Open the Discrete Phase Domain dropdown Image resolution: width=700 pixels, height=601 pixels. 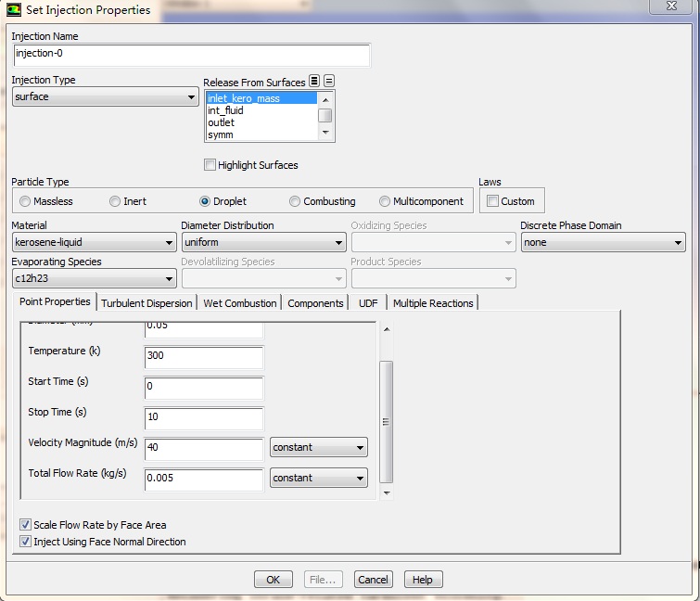point(602,243)
